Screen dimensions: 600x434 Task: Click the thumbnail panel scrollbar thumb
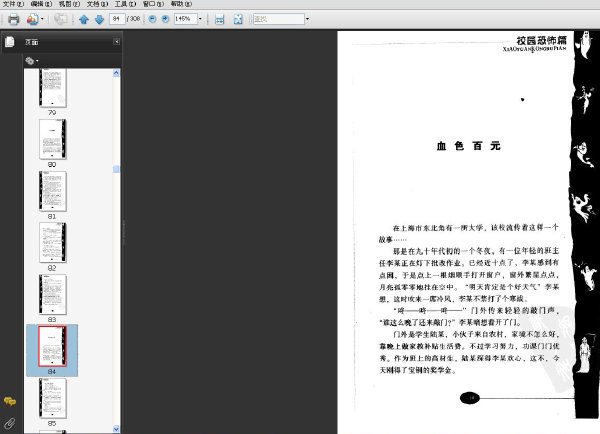pos(116,169)
